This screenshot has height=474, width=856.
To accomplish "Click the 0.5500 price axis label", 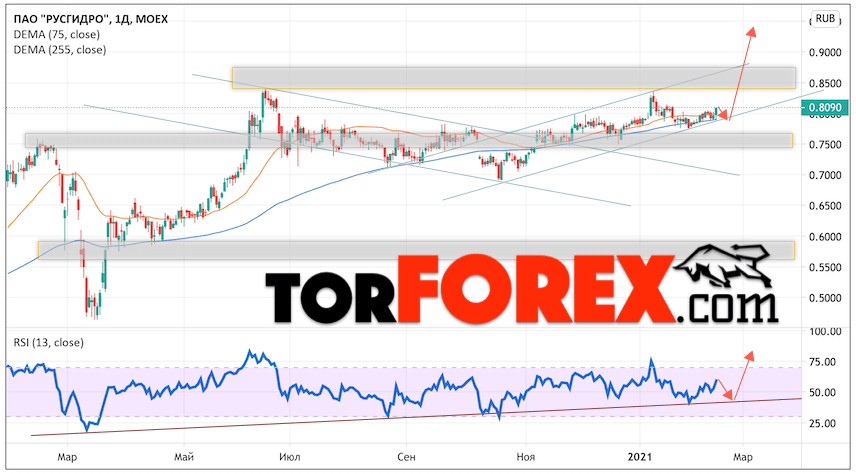I will click(824, 268).
